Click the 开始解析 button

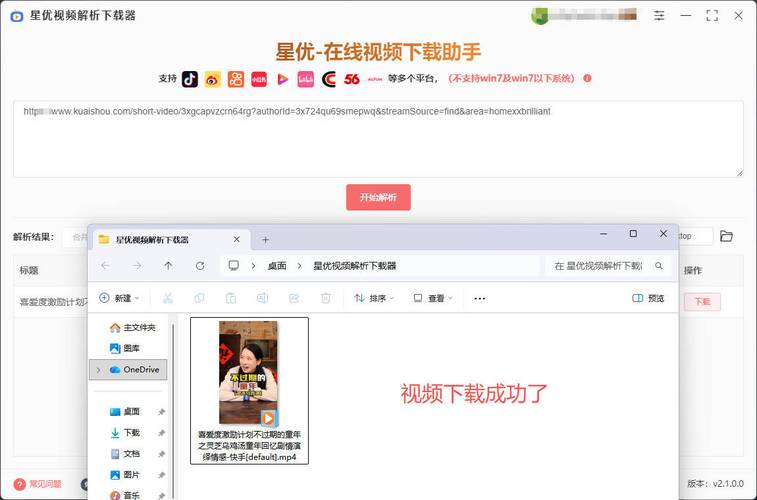point(378,197)
